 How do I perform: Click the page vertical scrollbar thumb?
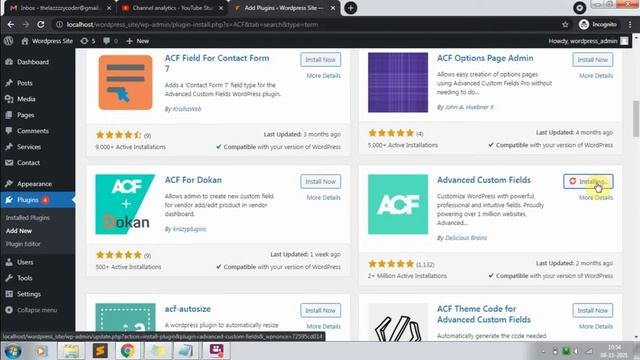636,118
